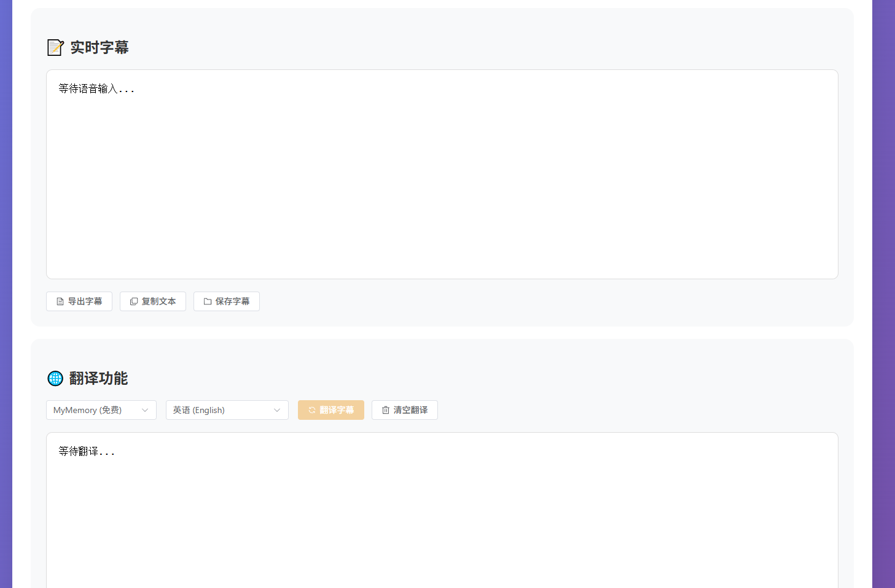Click the copy icon in 复制文本 button
The height and width of the screenshot is (588, 895).
tap(134, 301)
